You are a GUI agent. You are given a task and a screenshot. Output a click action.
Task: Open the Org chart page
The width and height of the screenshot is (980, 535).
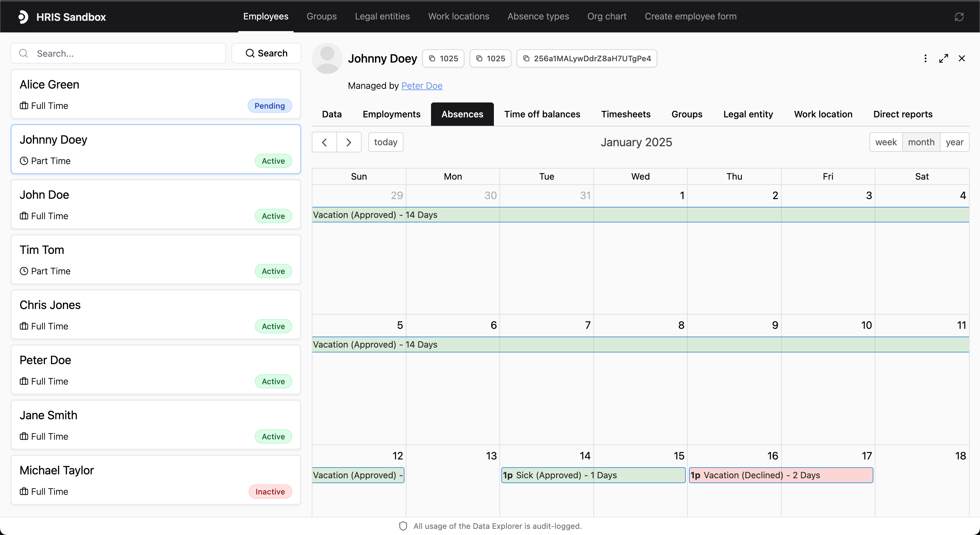tap(607, 16)
